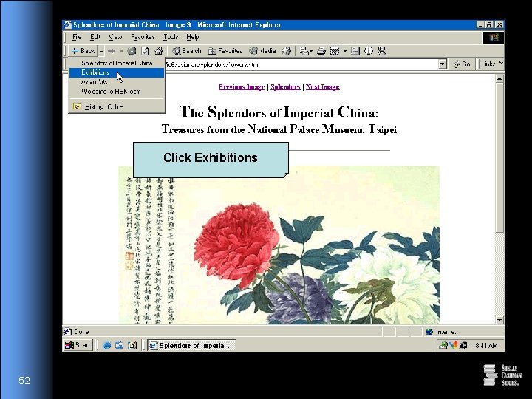Screen dimensions: 532x399
Task: Click the Messenger person icon
Action: (382, 51)
